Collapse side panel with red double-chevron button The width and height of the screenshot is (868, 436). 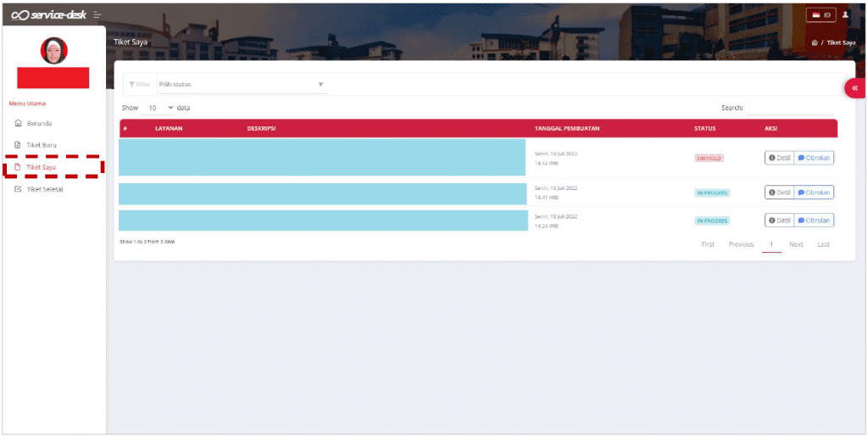click(x=854, y=88)
